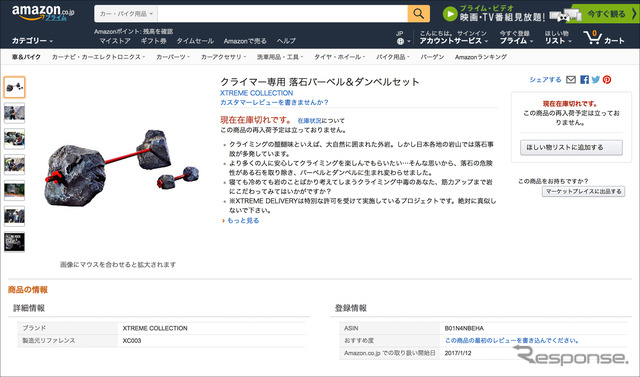Open the shopping cart icon

coord(592,38)
